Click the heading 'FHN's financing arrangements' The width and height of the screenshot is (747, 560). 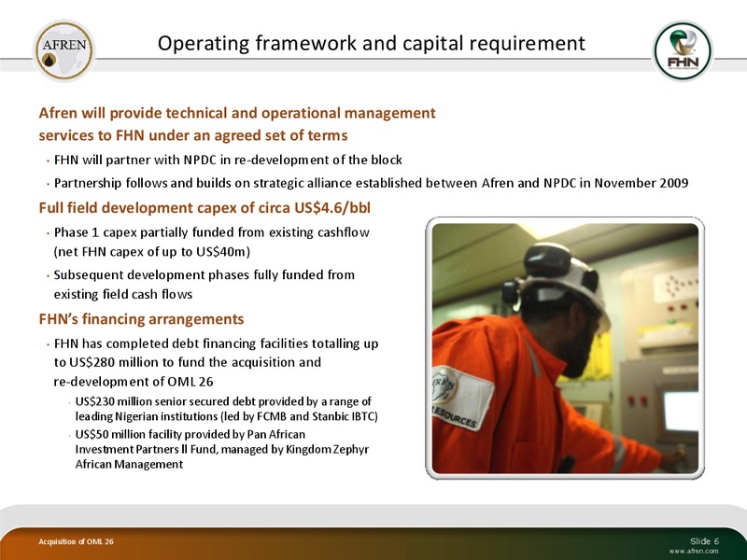tap(141, 319)
